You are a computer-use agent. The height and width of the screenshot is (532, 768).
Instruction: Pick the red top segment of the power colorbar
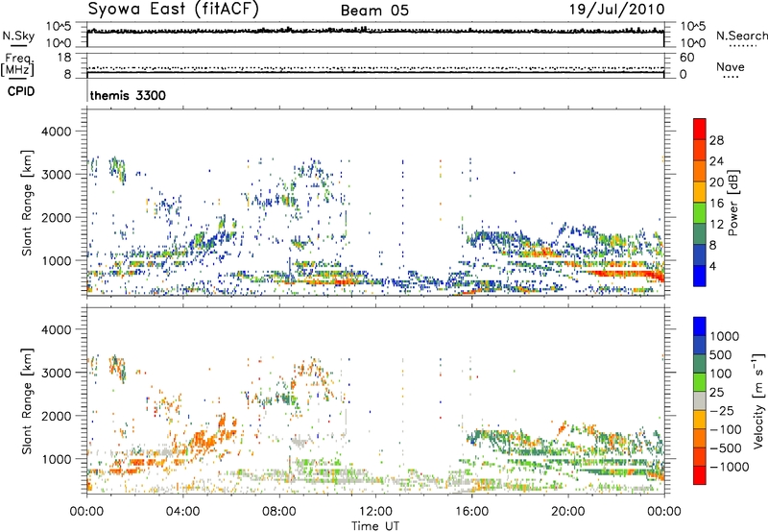tap(700, 129)
